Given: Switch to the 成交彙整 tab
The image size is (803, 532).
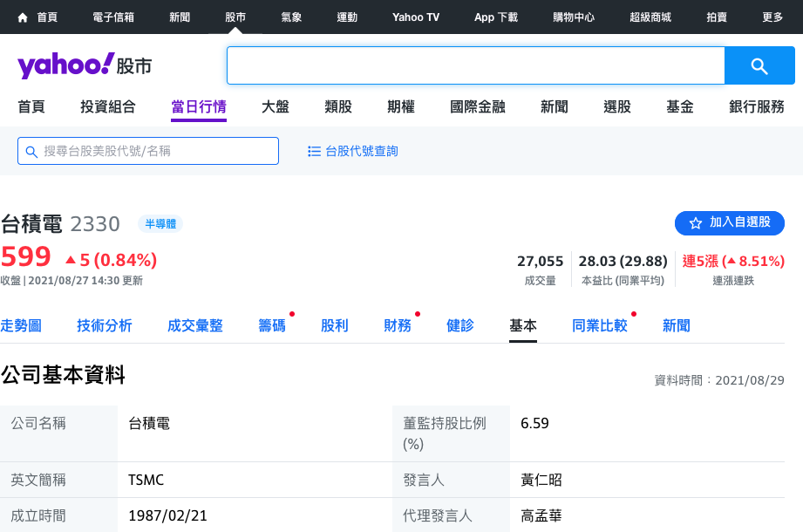Looking at the screenshot, I should tap(195, 325).
